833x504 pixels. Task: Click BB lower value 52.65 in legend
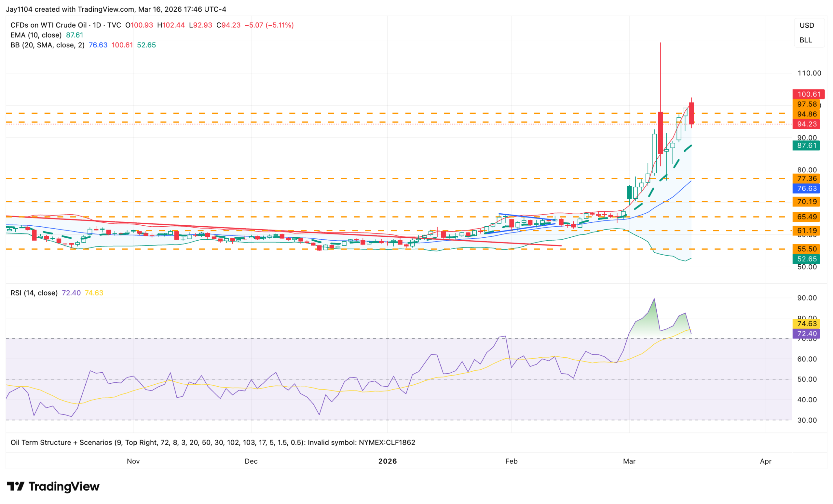pyautogui.click(x=146, y=45)
